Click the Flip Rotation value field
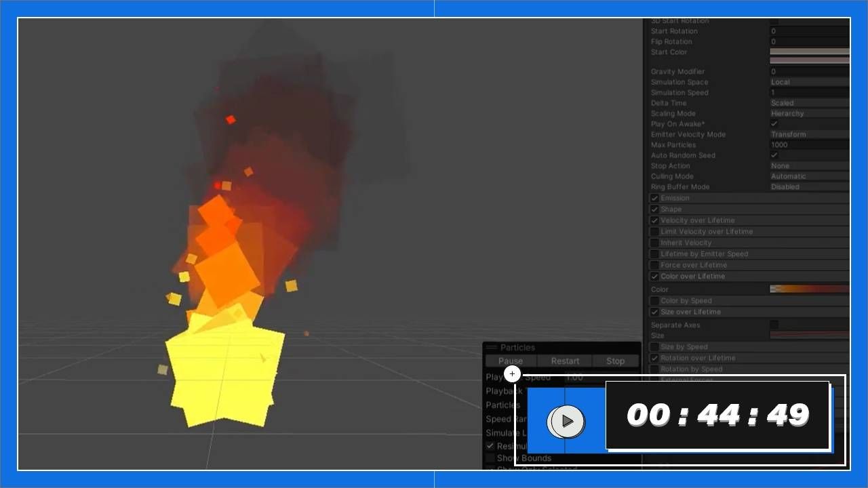Screen dimensions: 868x488 point(810,42)
